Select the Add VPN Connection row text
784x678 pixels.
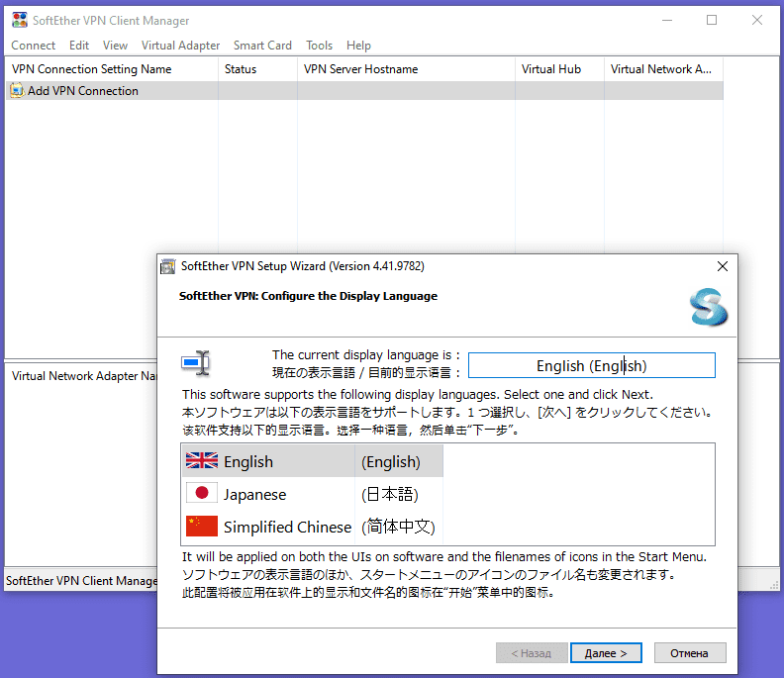click(x=83, y=91)
